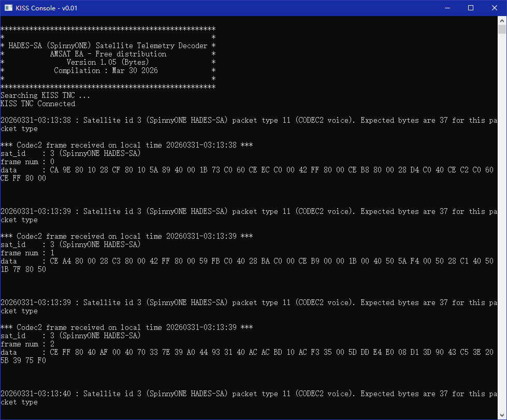Click the scrollbar down arrow
This screenshot has width=507, height=420.
[502, 415]
